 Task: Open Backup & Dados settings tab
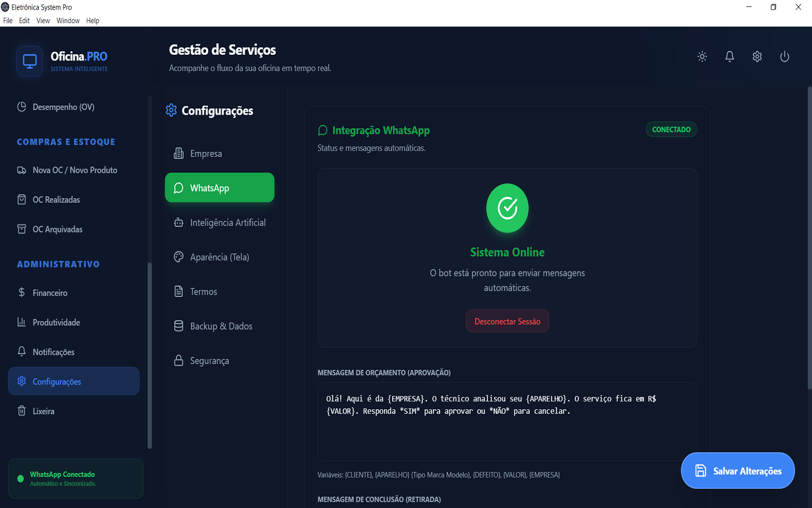pos(219,326)
